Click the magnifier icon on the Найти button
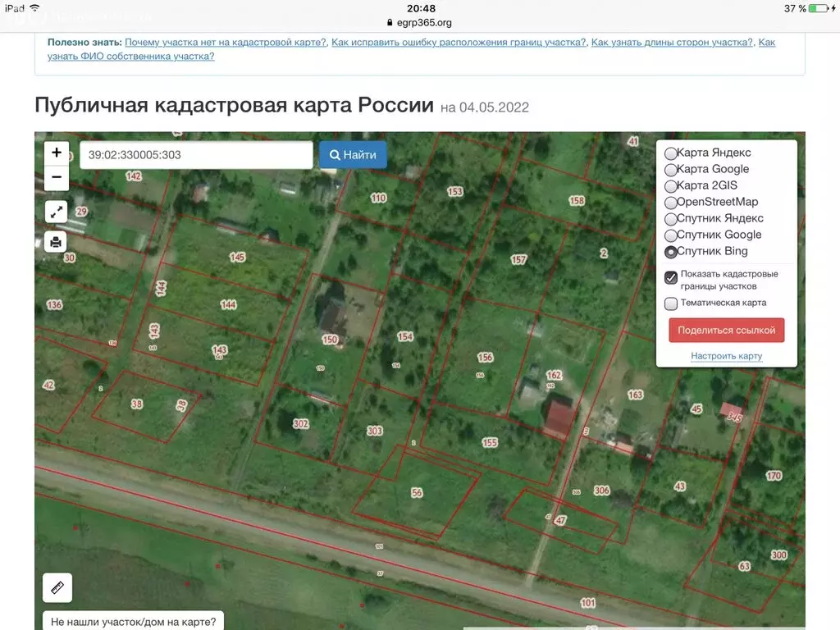 334,155
